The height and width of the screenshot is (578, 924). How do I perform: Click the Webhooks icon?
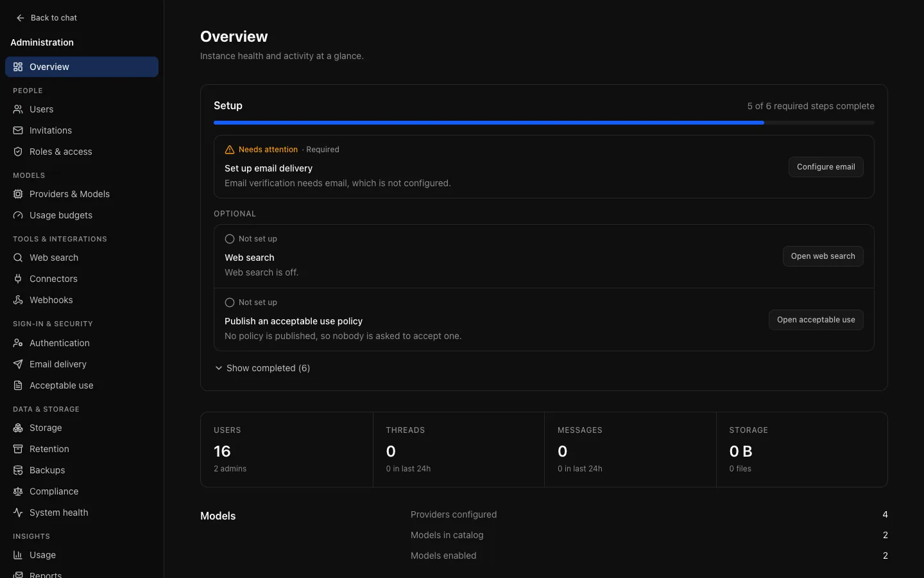tap(18, 300)
